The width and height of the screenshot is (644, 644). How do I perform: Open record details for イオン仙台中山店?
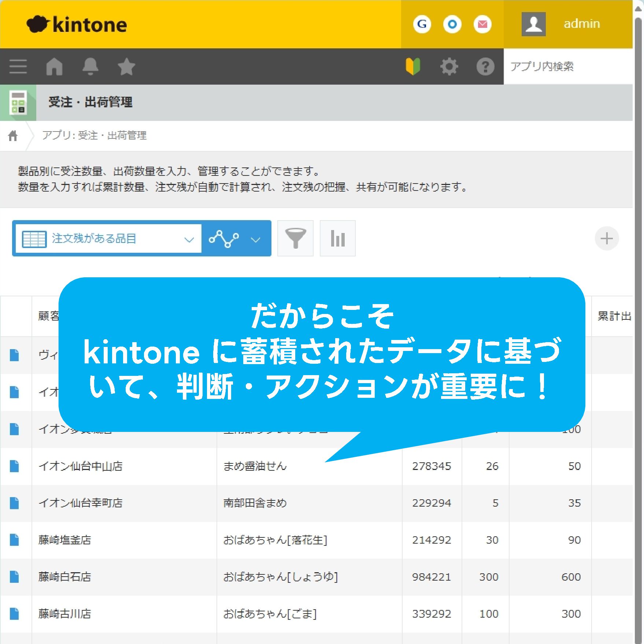click(14, 466)
